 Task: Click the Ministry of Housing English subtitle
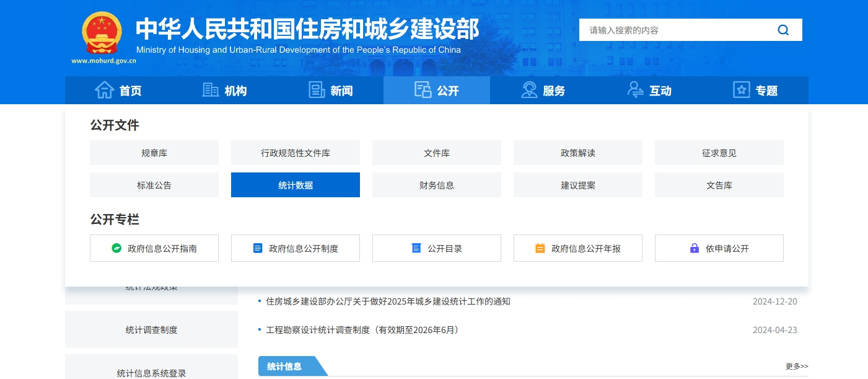pos(299,50)
